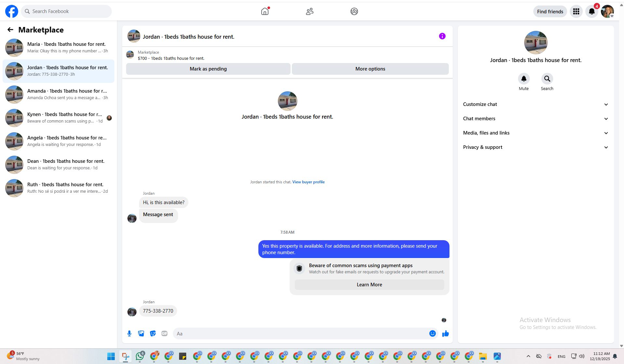The width and height of the screenshot is (624, 364).
Task: Open the nine-dot Menu grid
Action: [x=576, y=11]
